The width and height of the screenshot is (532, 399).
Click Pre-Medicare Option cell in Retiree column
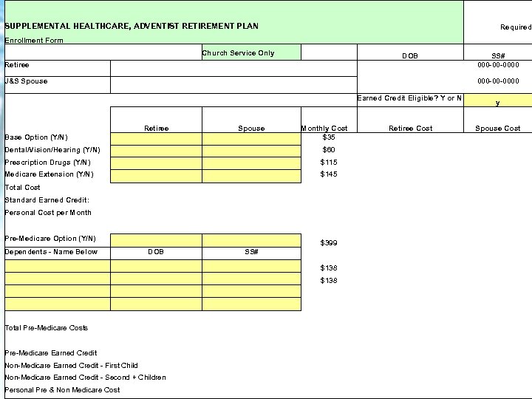click(156, 240)
